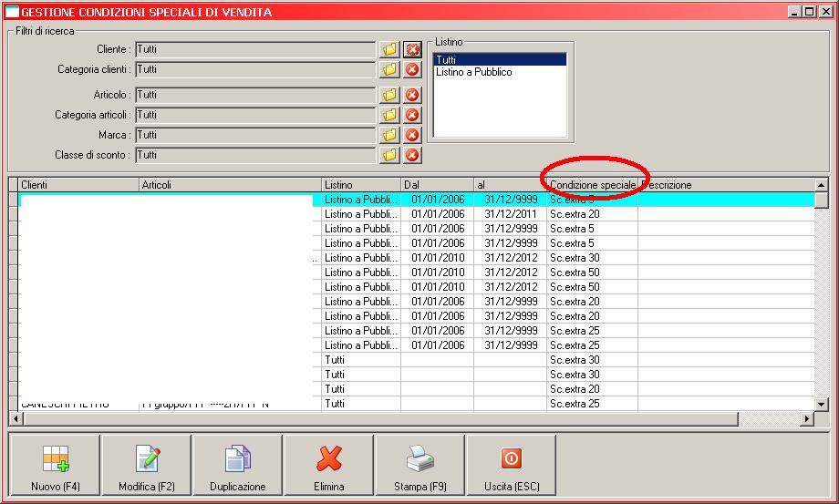Minimize the Gestione Condizioni Speciali window
Image resolution: width=839 pixels, height=504 pixels.
(795, 11)
